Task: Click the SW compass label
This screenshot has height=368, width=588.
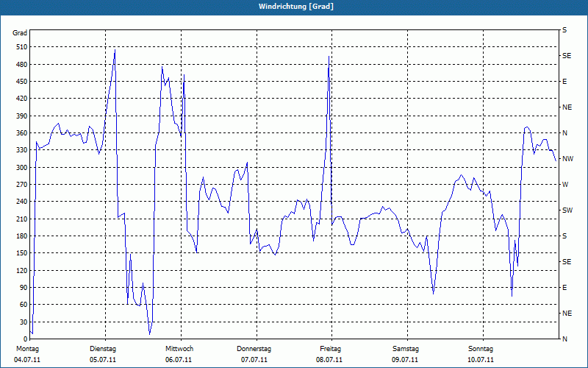Action: click(x=567, y=210)
